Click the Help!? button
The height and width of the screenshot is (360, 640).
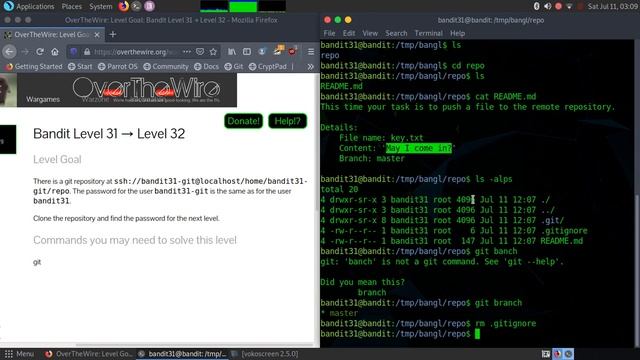pos(287,121)
